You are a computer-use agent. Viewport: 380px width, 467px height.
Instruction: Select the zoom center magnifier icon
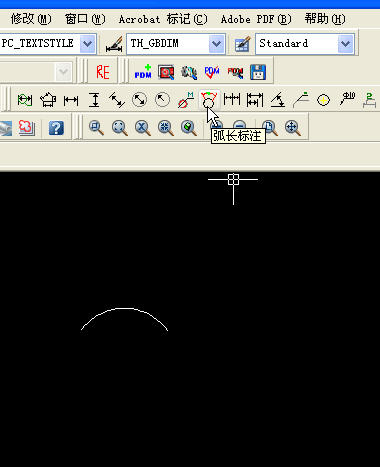[166, 128]
